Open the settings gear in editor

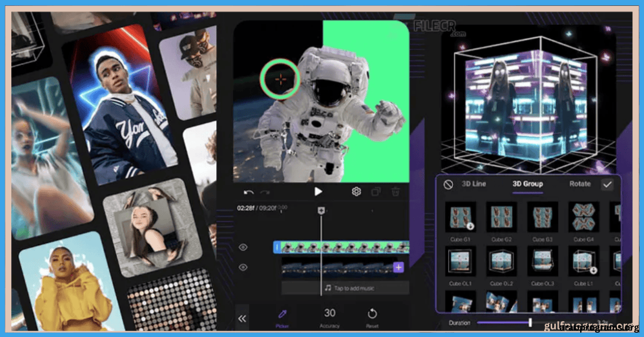tap(356, 192)
